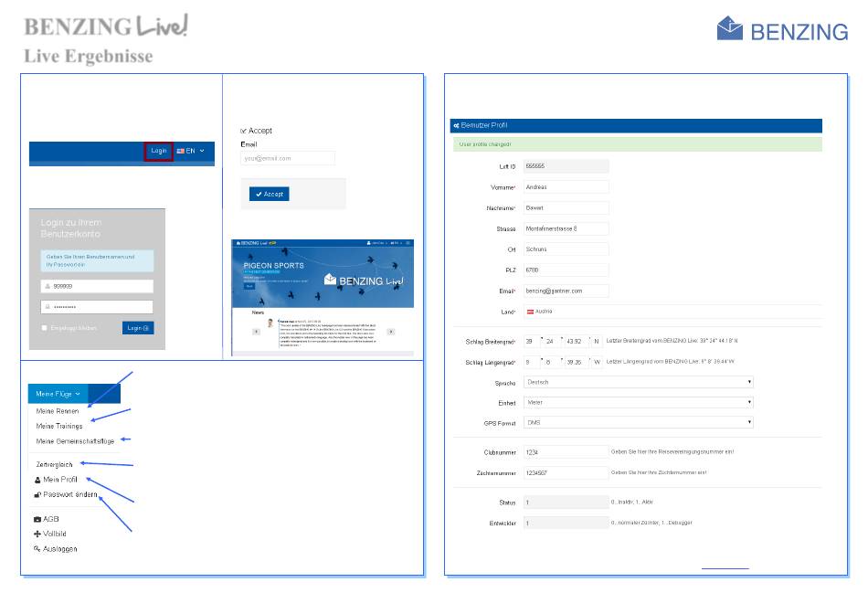Click the Austria flag icon in Land
This screenshot has width=868, height=614.
(x=530, y=312)
